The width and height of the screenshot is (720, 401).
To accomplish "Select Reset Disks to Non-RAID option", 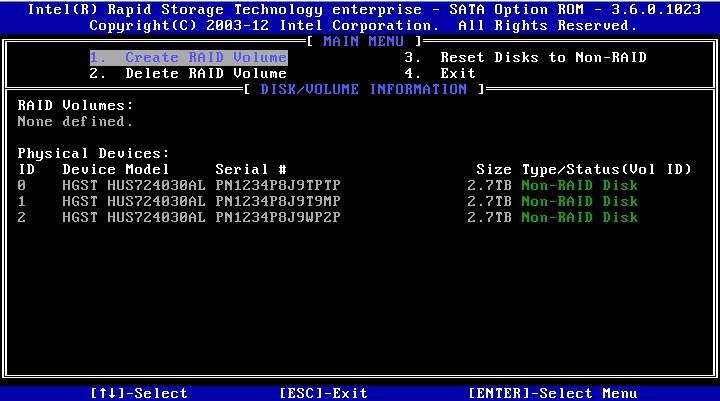I will pos(525,57).
